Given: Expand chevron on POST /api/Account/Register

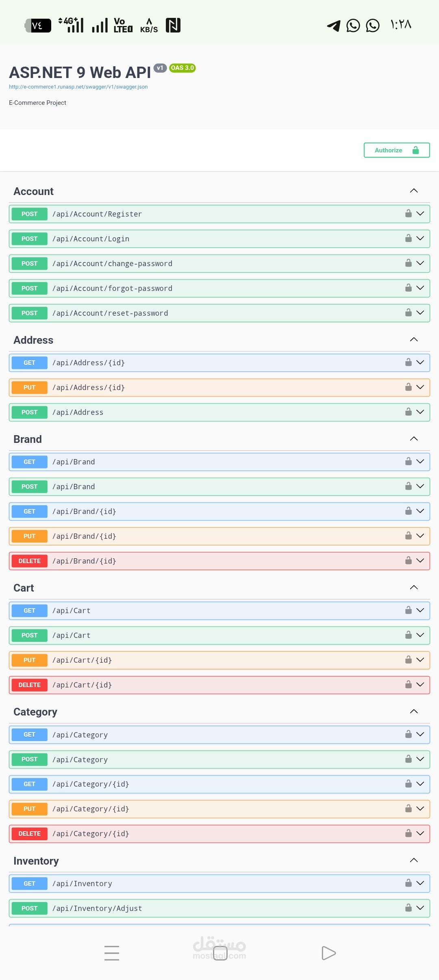Looking at the screenshot, I should (420, 213).
